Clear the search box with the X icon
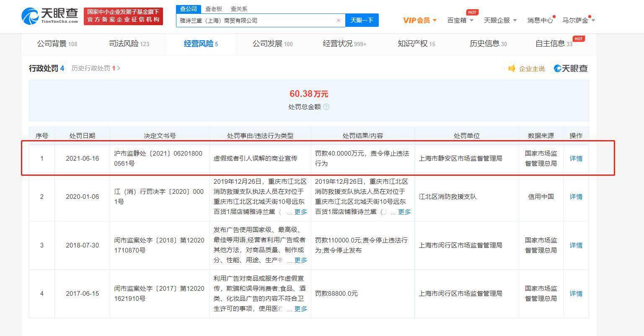Image resolution: width=644 pixels, height=336 pixels. (x=339, y=20)
